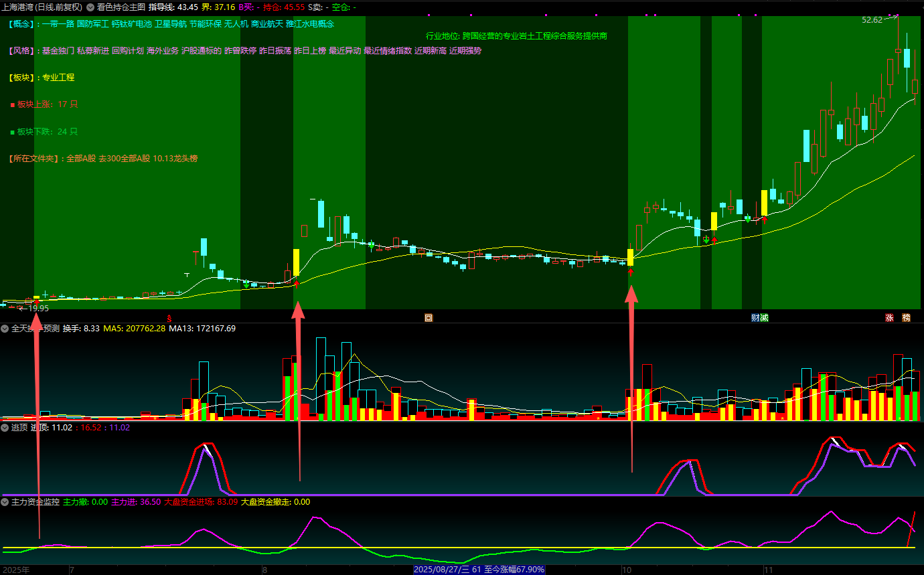Click the green square beside 板块下跌
The height and width of the screenshot is (575, 924).
12,132
